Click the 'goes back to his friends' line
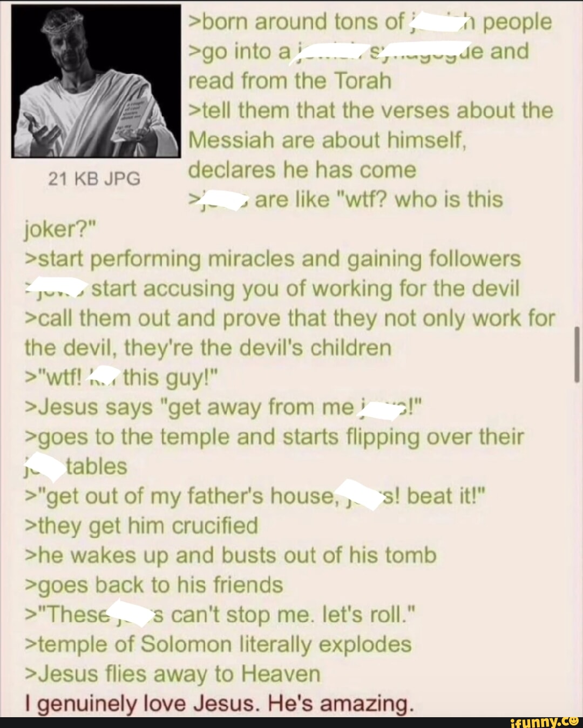Viewport: 583px width, 728px height. (x=154, y=585)
